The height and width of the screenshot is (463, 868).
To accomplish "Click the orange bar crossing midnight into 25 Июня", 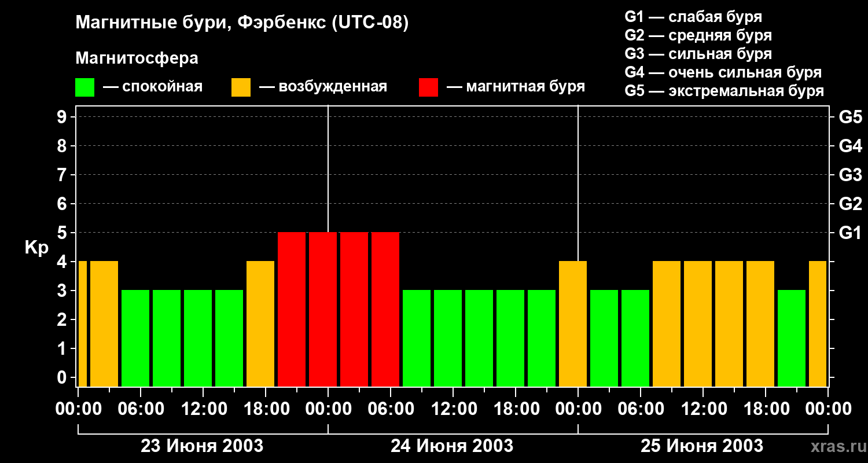I will tap(573, 324).
